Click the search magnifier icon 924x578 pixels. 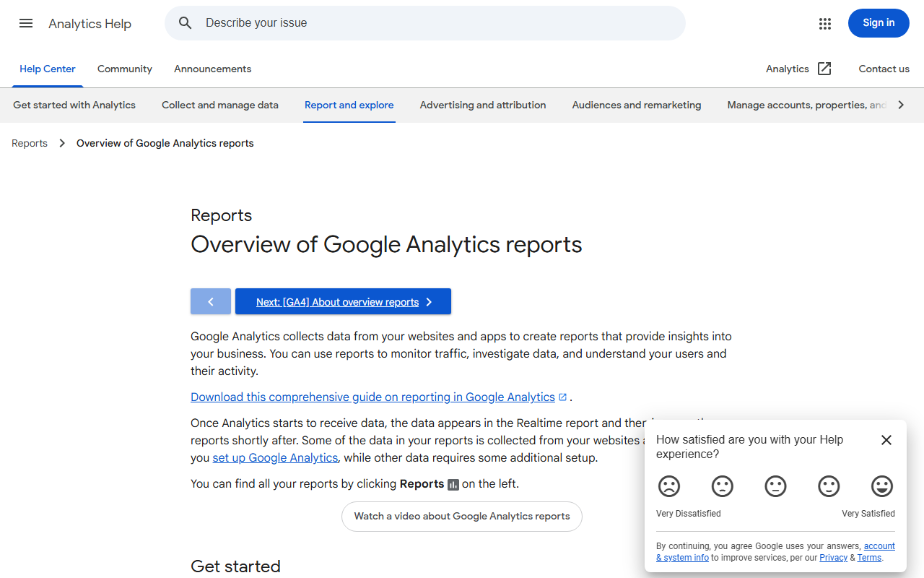point(186,23)
